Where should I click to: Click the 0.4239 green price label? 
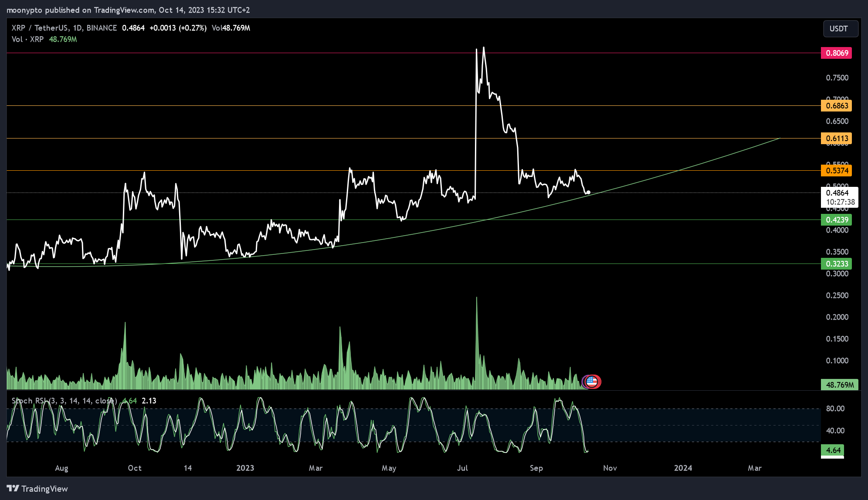(836, 220)
